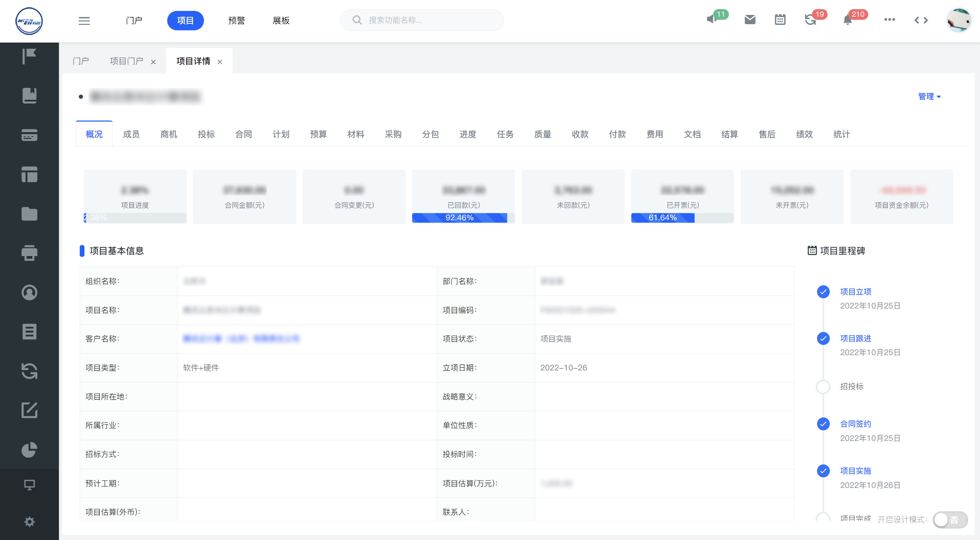Open the bell notifications icon
Image resolution: width=980 pixels, height=540 pixels.
click(848, 20)
